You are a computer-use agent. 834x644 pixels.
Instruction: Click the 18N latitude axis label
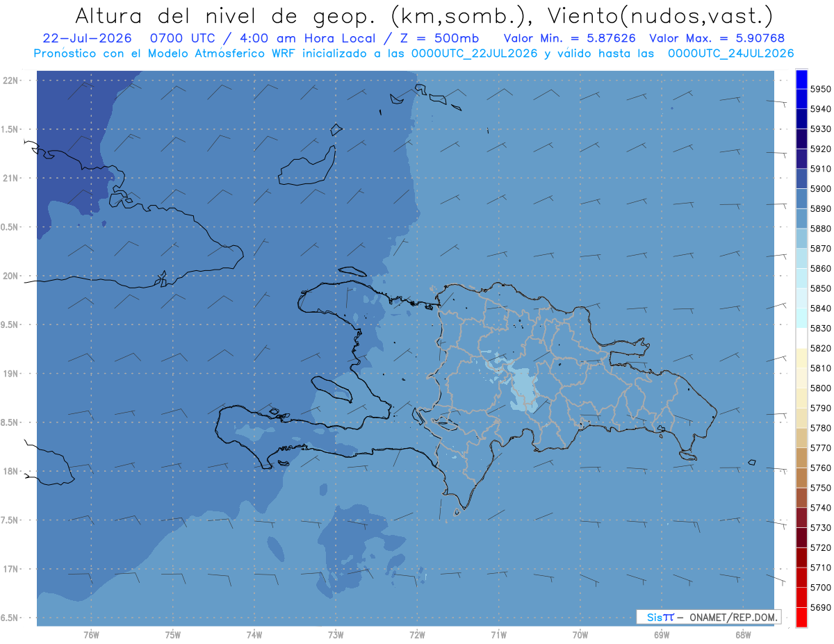tap(10, 471)
